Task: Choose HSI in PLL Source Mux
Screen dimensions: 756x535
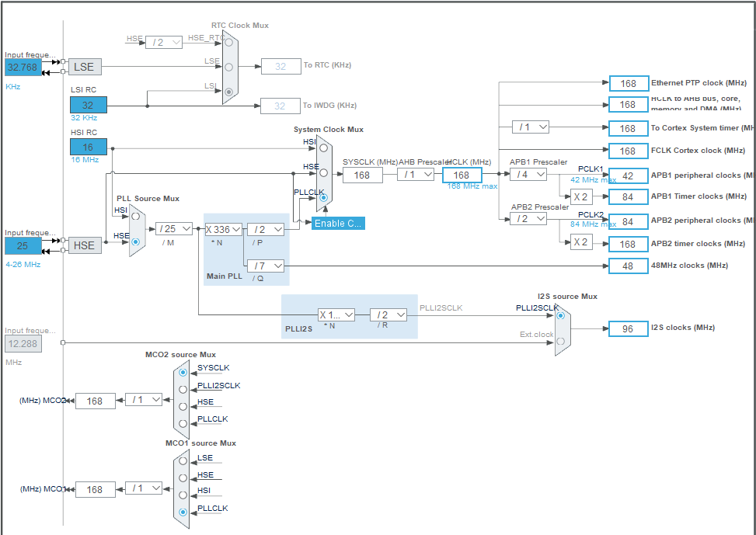Action: tap(136, 217)
